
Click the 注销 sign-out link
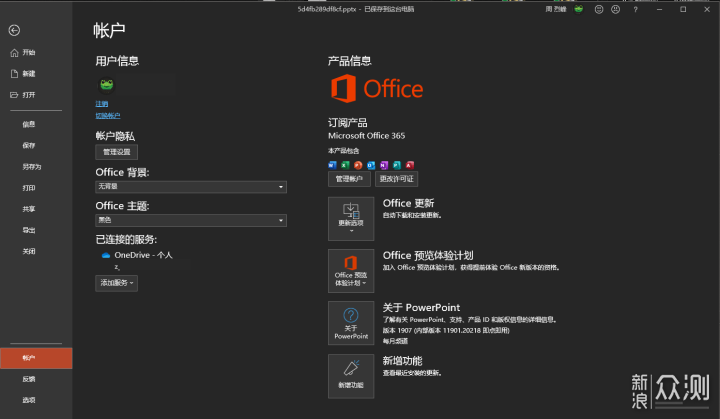coord(102,104)
